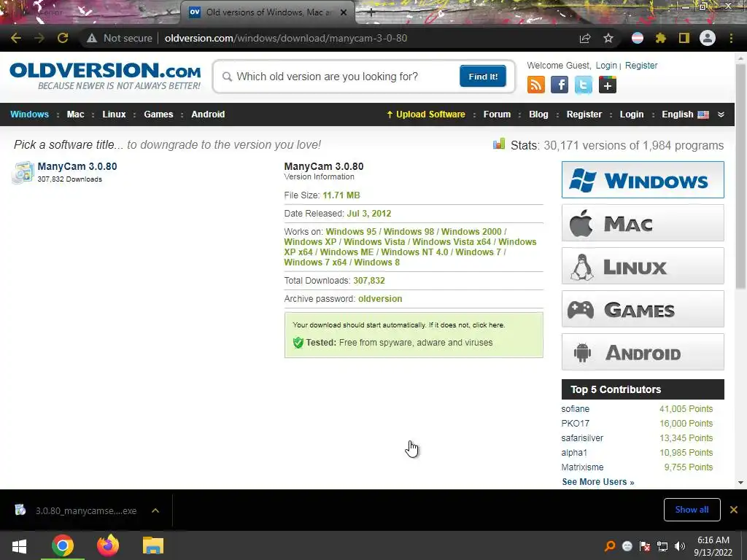Click the ManyCam program icon
The height and width of the screenshot is (560, 747).
coord(23,172)
